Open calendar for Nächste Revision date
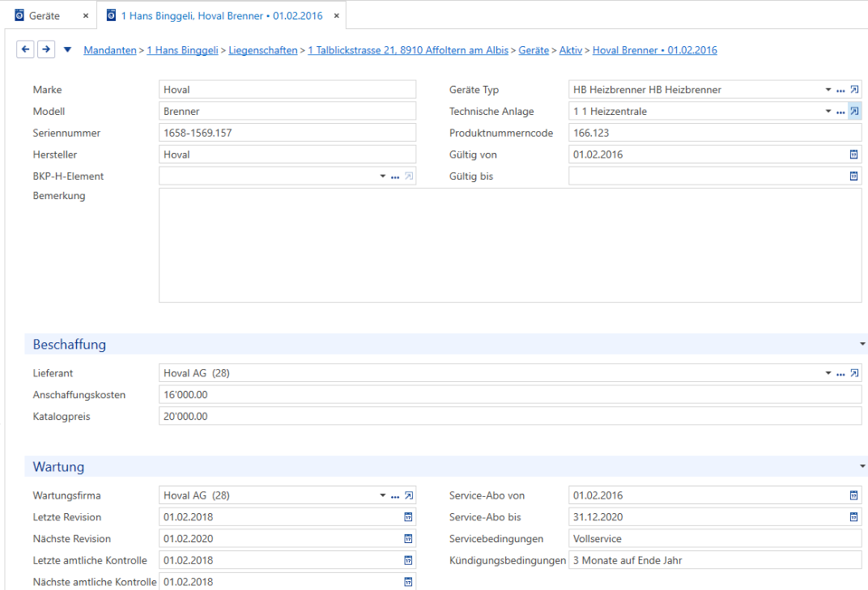Image resolution: width=868 pixels, height=590 pixels. click(408, 538)
